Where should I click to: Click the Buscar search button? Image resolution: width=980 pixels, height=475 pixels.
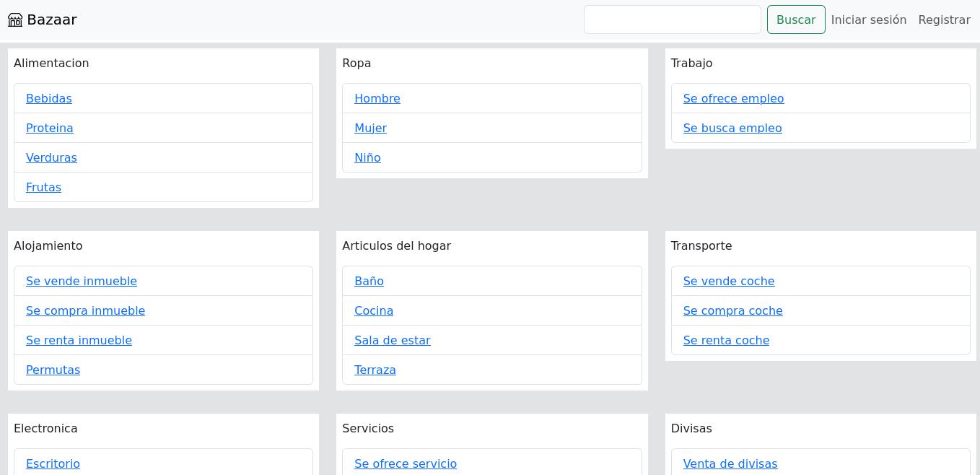(x=796, y=19)
